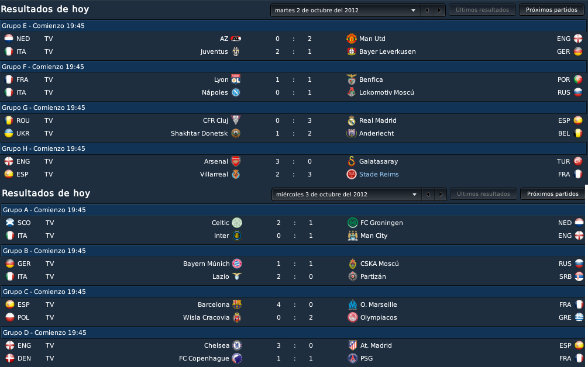Click the Real Madrid crest icon
The height and width of the screenshot is (367, 588).
pos(351,120)
